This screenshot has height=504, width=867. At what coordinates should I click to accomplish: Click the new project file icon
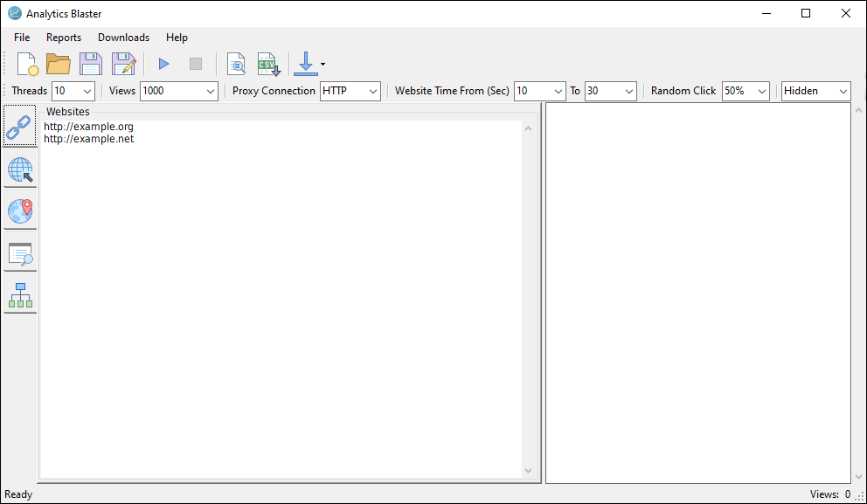26,64
